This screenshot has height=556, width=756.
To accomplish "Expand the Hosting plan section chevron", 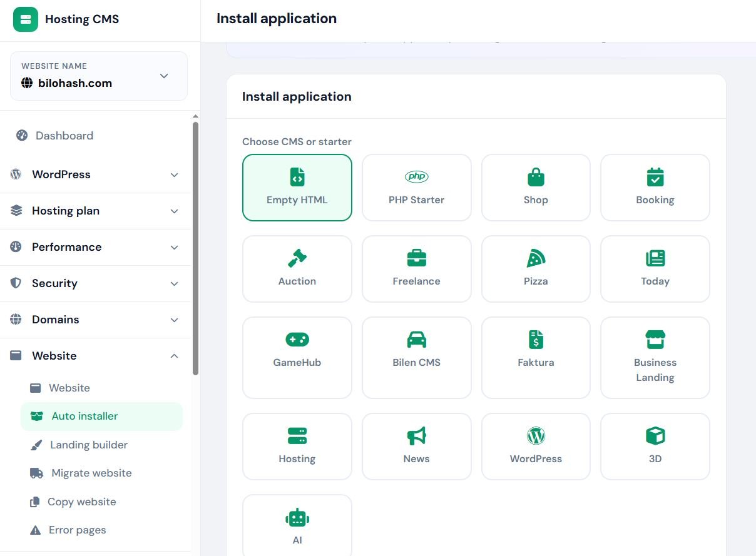I will tap(175, 211).
